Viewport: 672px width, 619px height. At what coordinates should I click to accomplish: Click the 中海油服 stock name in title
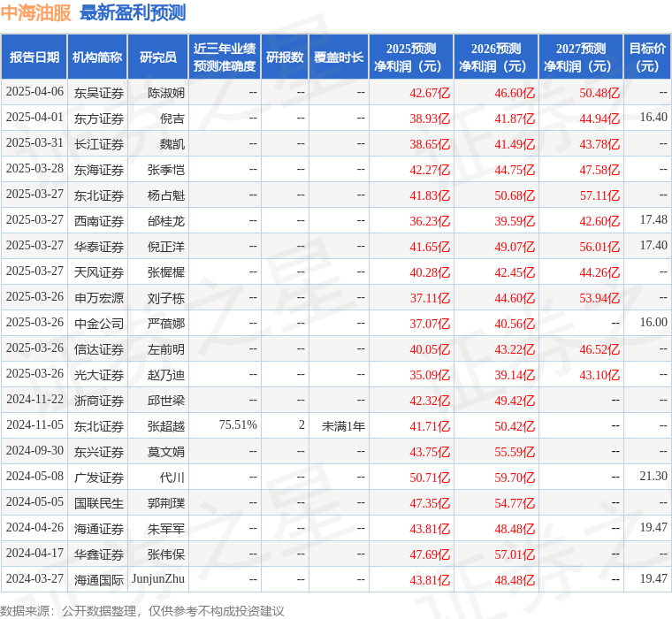tap(36, 12)
